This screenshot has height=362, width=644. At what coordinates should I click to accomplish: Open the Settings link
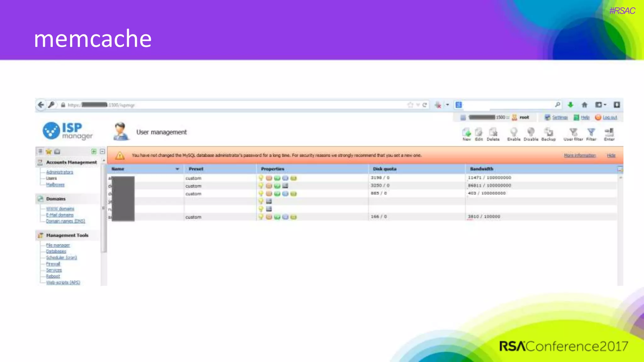pos(560,118)
